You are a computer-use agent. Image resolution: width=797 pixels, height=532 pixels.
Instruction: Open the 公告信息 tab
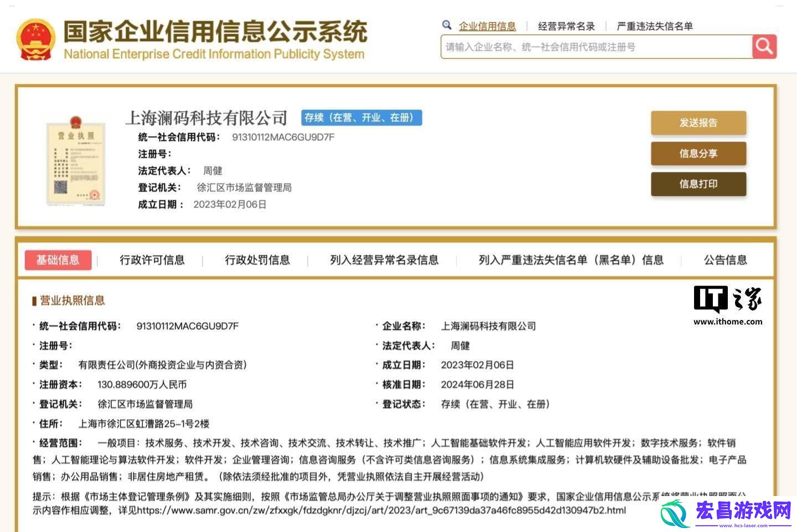coord(725,260)
